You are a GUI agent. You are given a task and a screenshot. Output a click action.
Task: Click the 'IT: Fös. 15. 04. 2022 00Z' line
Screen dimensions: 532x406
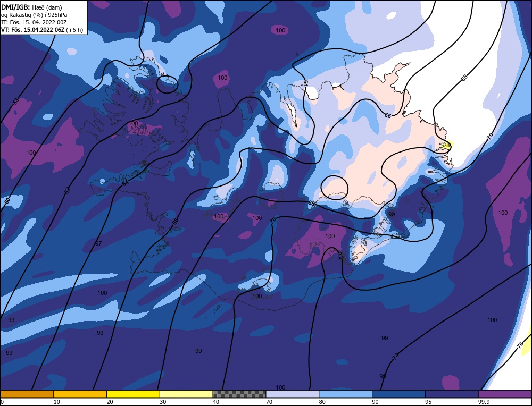click(x=34, y=22)
